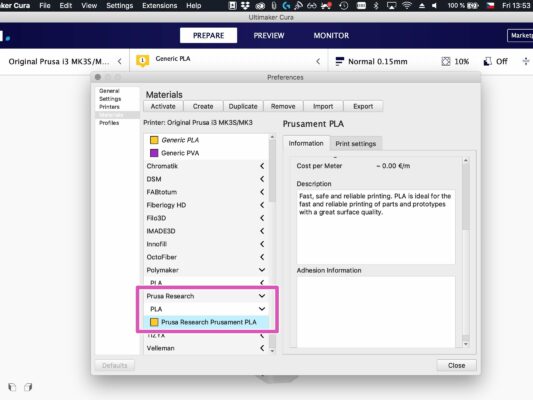Close the Preferences dialog with Close

click(457, 365)
